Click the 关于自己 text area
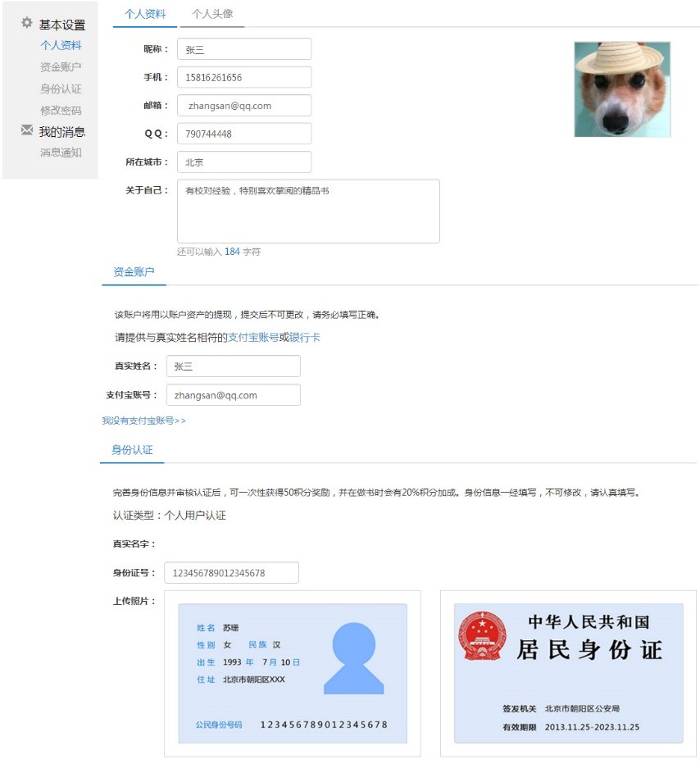The height and width of the screenshot is (773, 700). [x=308, y=211]
